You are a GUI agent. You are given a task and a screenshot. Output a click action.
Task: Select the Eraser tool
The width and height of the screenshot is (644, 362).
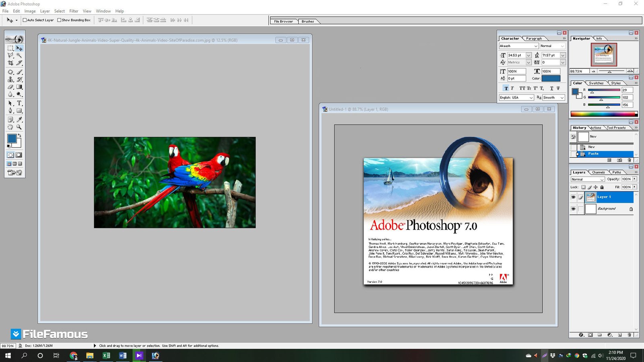pos(10,87)
